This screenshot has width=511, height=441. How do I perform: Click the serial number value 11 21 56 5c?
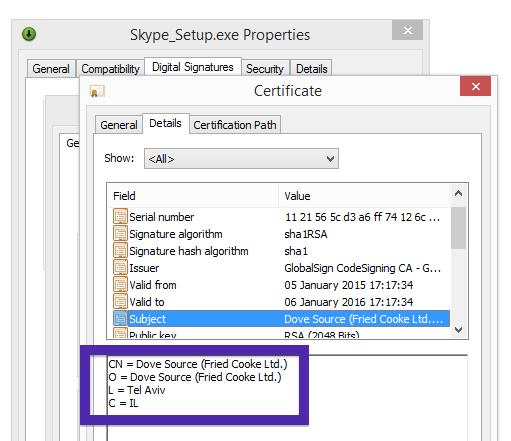[x=362, y=217]
